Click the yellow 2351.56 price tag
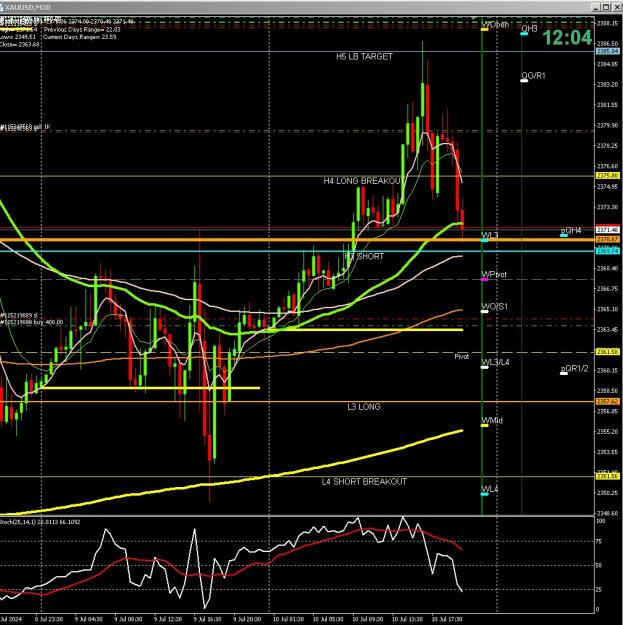623x625 pixels. [x=607, y=476]
